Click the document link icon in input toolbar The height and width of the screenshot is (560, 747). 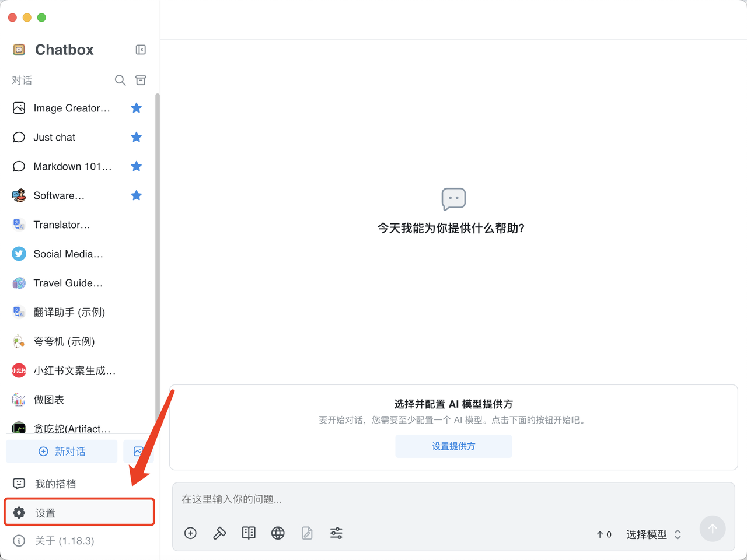click(x=307, y=533)
